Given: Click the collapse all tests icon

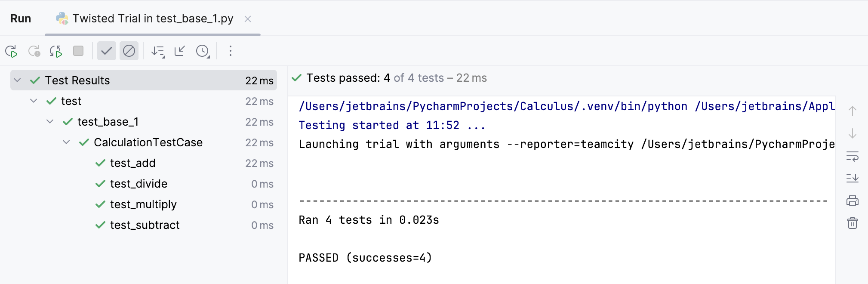Looking at the screenshot, I should coord(179,51).
